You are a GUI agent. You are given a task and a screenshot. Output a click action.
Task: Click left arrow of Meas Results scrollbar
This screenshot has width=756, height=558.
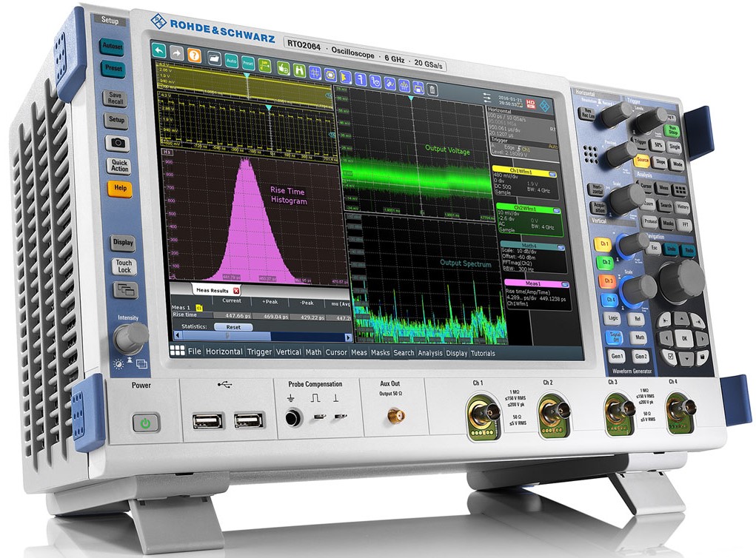coord(178,335)
